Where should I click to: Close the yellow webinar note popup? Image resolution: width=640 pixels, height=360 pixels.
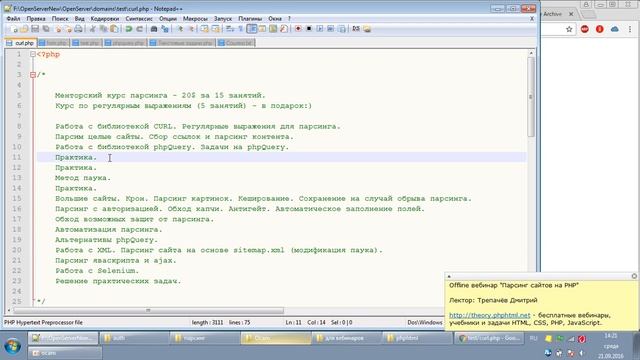pyautogui.click(x=634, y=276)
